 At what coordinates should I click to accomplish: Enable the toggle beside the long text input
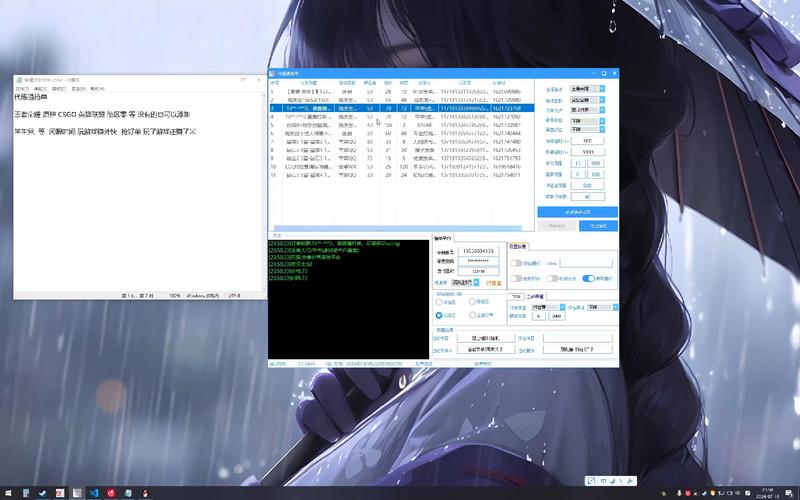click(516, 263)
